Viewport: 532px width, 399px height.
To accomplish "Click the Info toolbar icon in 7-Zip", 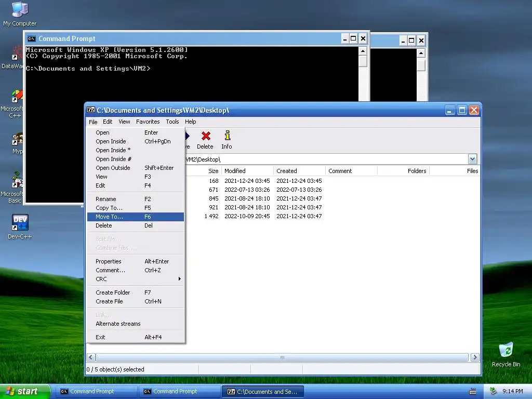I will 227,140.
